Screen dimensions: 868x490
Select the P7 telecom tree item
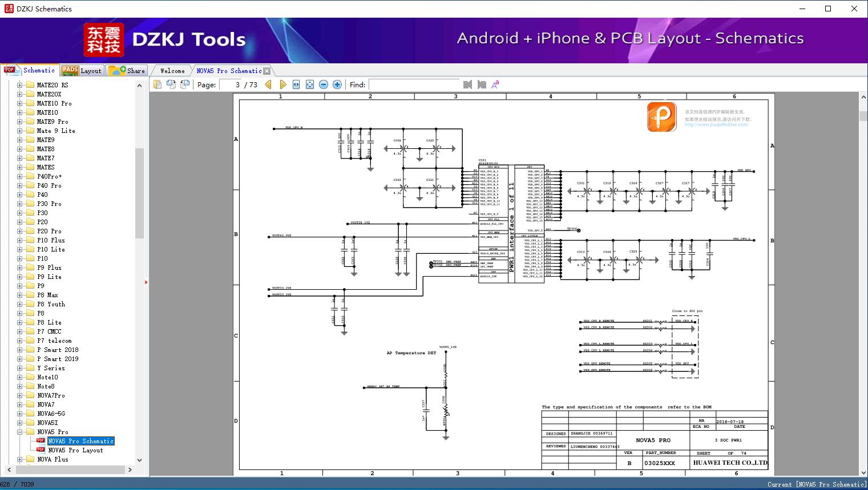pyautogui.click(x=55, y=341)
